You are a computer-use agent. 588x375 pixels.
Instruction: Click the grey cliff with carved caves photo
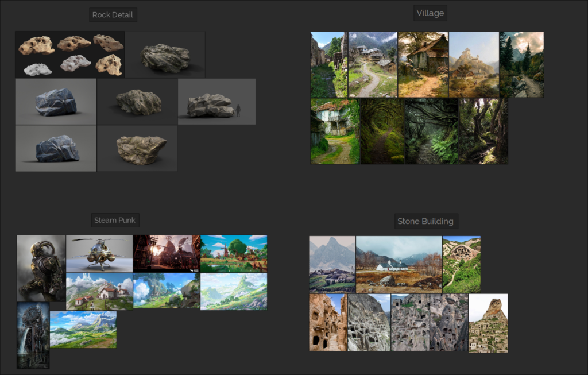coord(369,323)
